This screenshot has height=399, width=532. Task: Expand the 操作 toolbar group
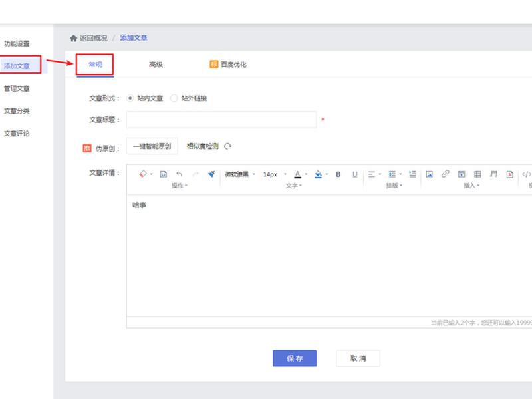[179, 186]
